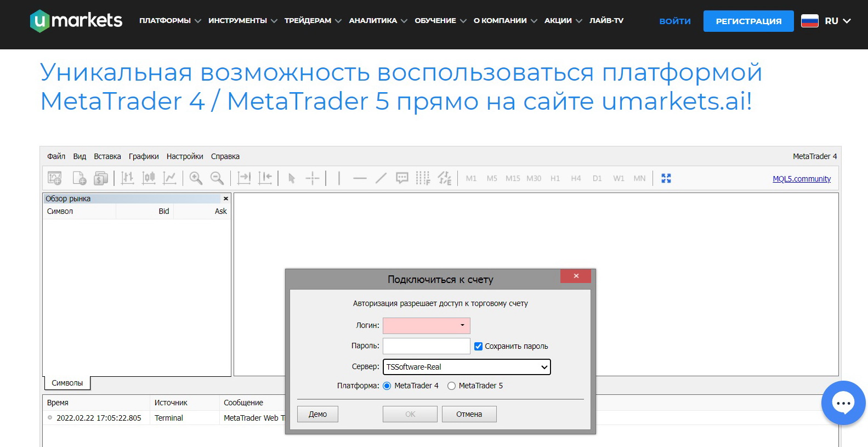Select the text label comment tool
This screenshot has width=868, height=447.
click(402, 178)
